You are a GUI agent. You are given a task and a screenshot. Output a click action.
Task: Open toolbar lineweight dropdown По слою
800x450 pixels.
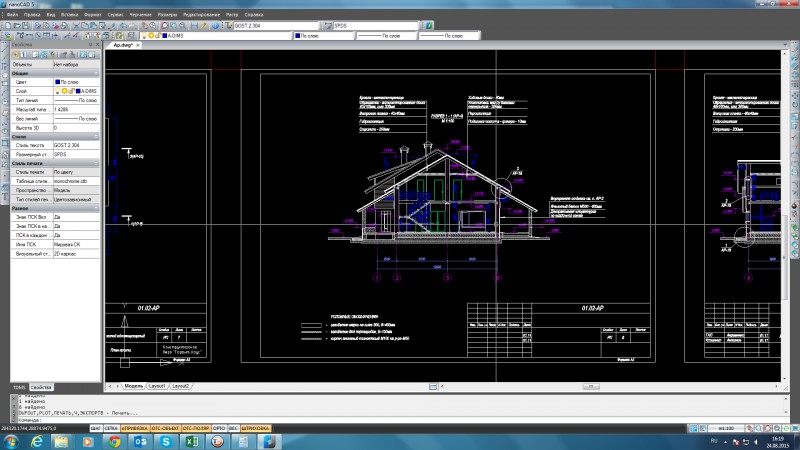click(x=449, y=36)
